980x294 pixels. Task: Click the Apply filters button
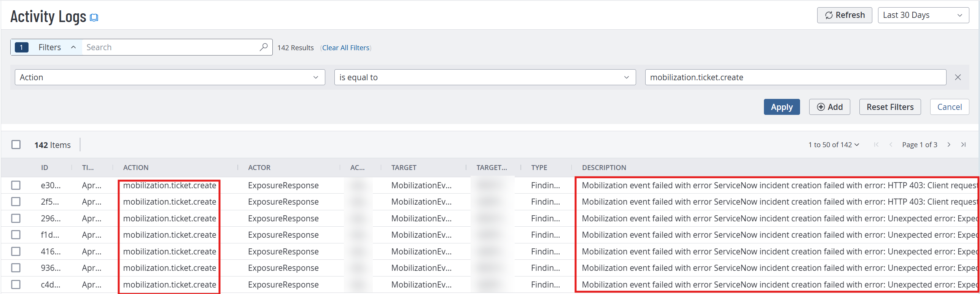[x=781, y=107]
